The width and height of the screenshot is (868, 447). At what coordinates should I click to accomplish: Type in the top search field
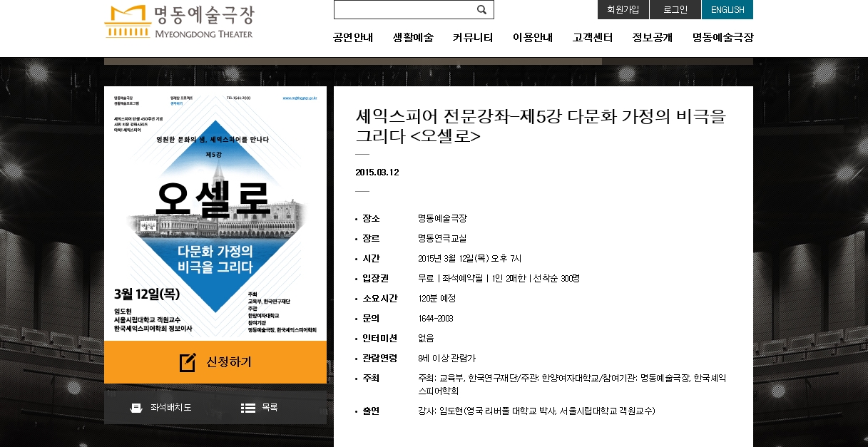[x=403, y=10]
